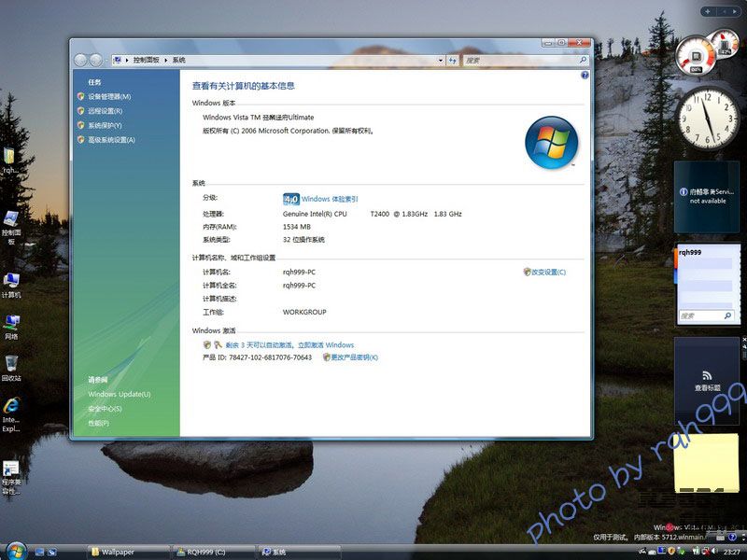Click the volume speaker tray icon
This screenshot has width=747, height=560.
[714, 551]
